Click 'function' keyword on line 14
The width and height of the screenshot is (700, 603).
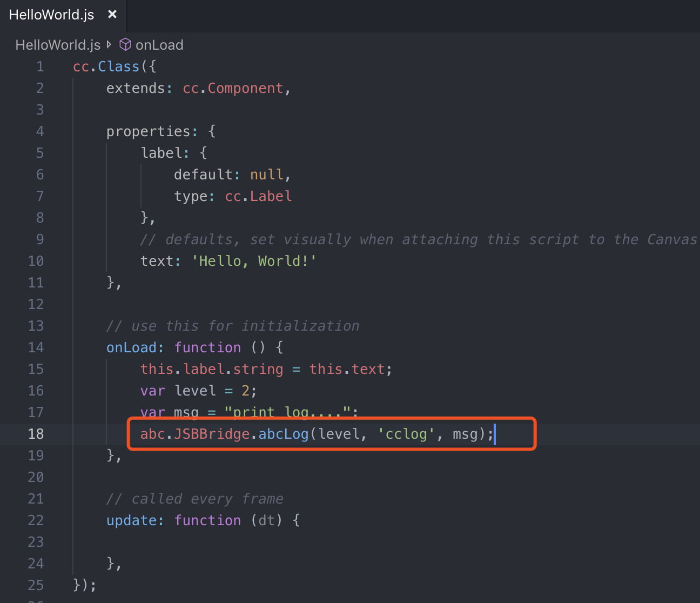(x=208, y=347)
